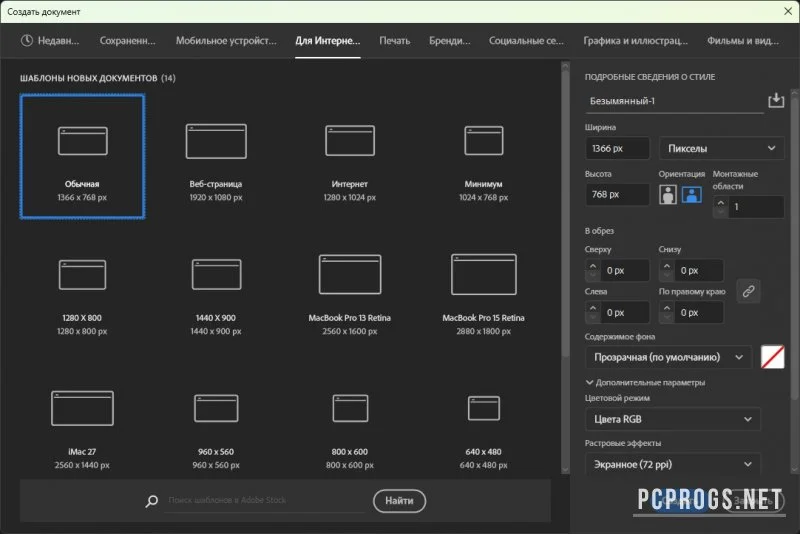800x534 pixels.
Task: Switch to the Для Интернета tab
Action: 328,40
